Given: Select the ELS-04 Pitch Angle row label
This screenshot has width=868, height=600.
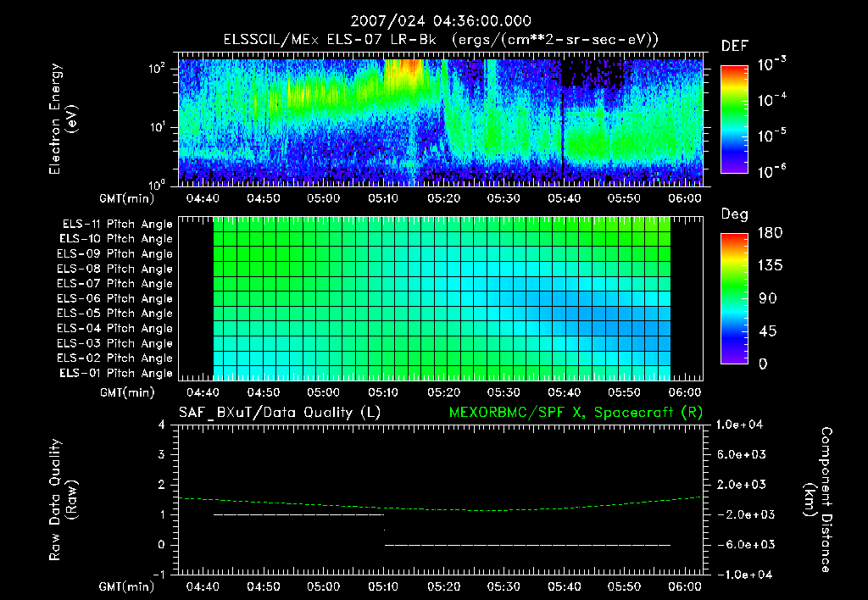Looking at the screenshot, I should (x=114, y=328).
